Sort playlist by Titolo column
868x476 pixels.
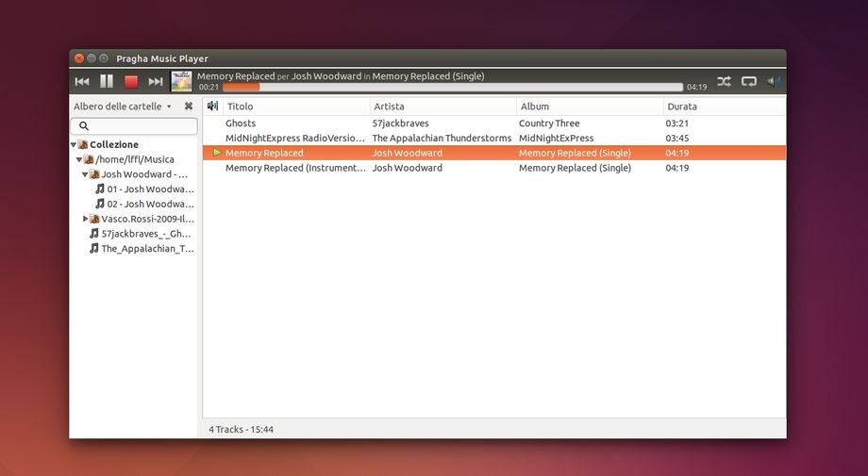coord(294,107)
